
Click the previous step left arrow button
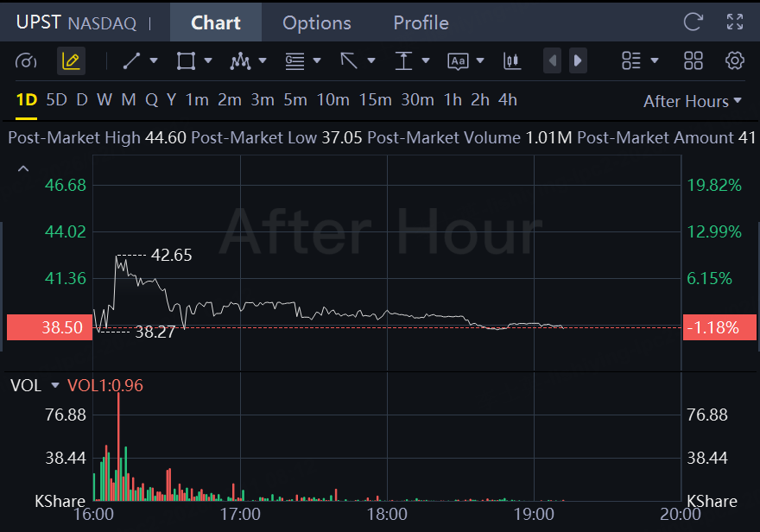pos(552,60)
